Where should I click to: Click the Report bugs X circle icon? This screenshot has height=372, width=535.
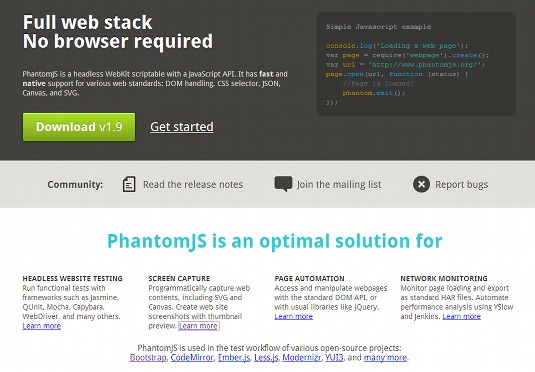pos(421,184)
